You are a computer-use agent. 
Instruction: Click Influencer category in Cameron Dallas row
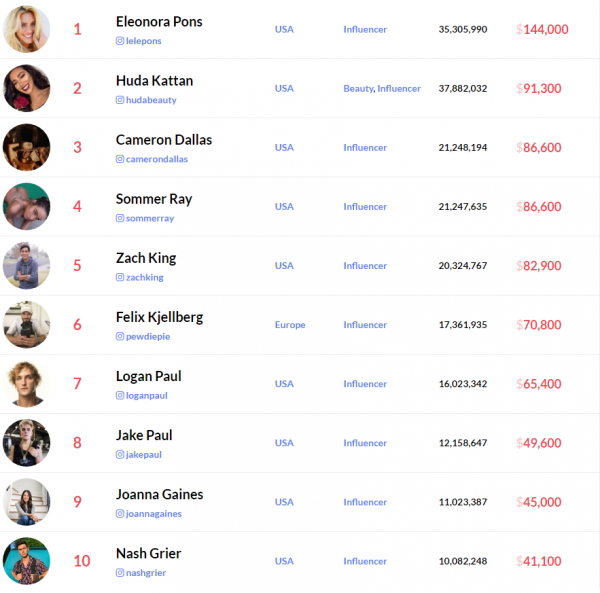(365, 148)
